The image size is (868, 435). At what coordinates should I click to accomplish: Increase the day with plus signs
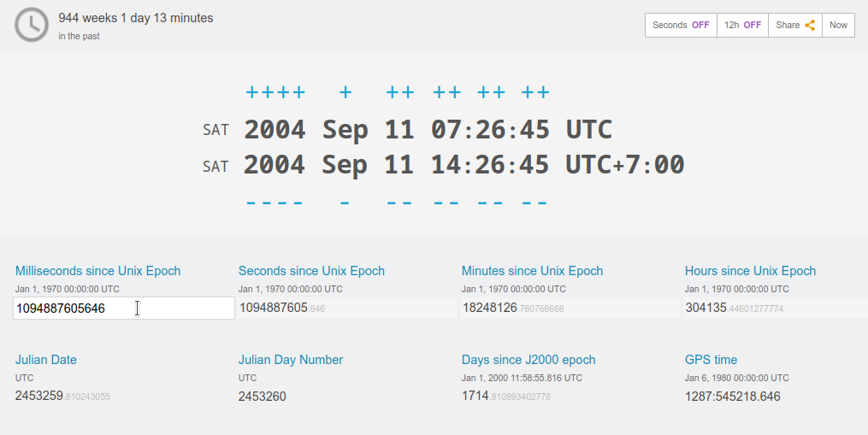[399, 93]
